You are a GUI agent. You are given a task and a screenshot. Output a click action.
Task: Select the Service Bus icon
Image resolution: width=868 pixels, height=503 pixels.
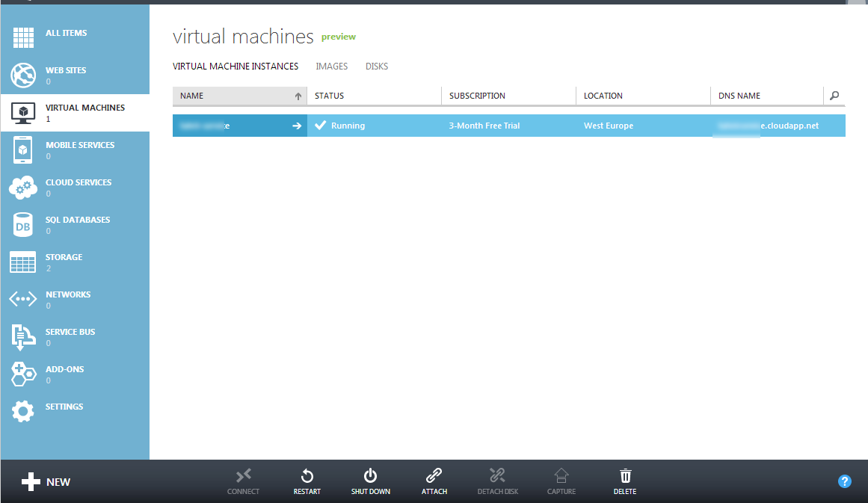23,337
